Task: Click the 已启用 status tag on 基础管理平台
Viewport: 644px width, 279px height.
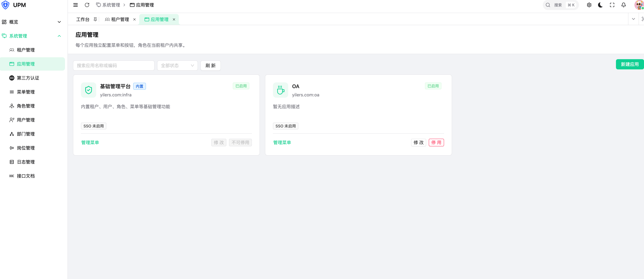Action: (241, 86)
